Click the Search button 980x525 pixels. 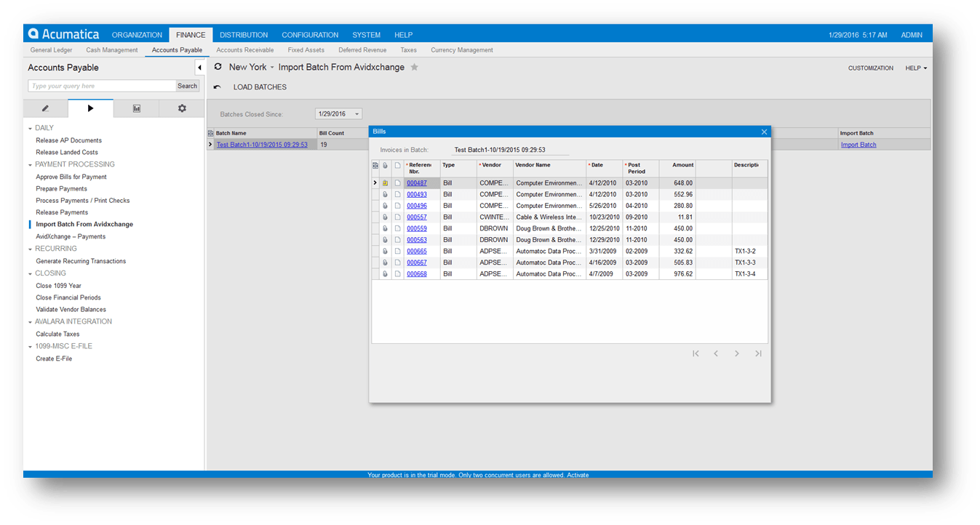click(x=188, y=86)
